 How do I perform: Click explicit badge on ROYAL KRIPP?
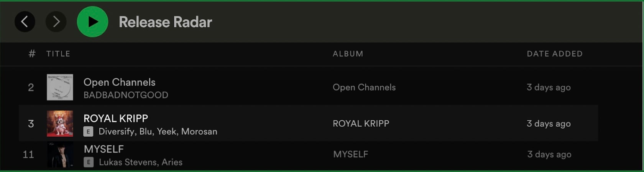tap(88, 132)
